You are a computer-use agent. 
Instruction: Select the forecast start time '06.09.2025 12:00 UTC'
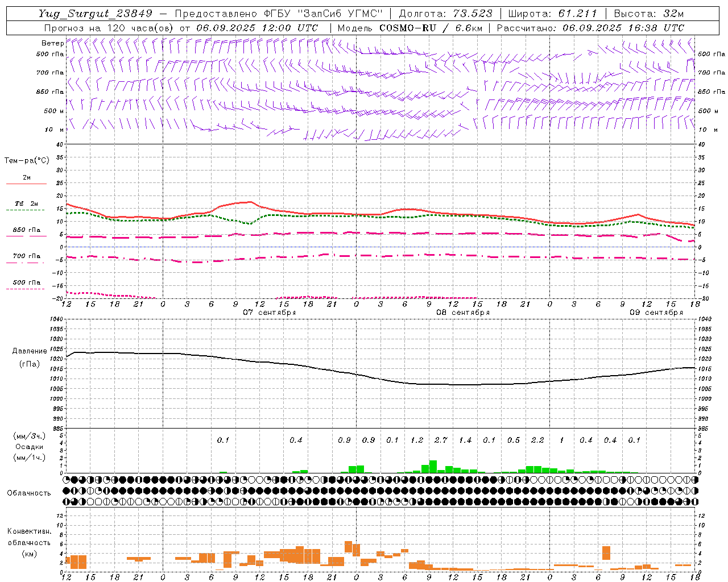257,28
